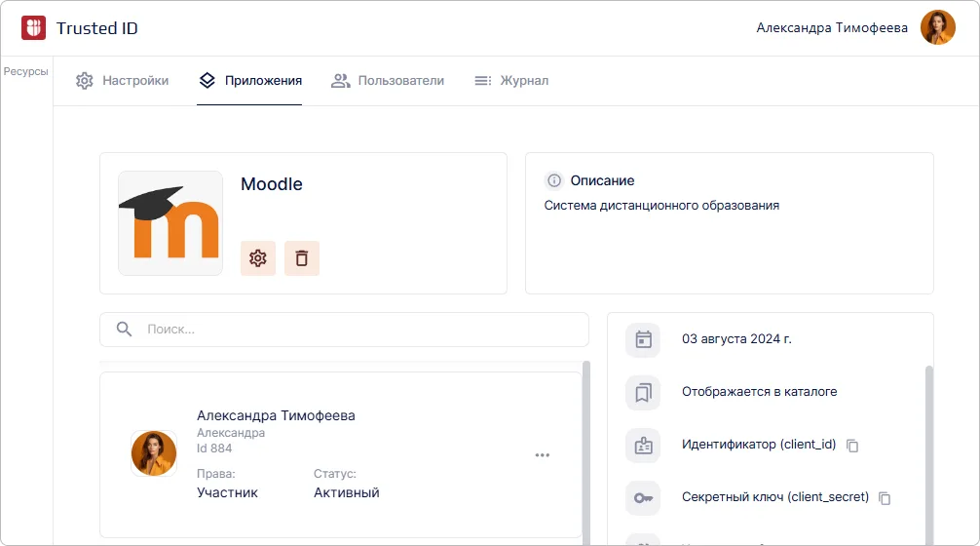980x546 pixels.
Task: Click the user name Александра Тимофеева in header
Action: (832, 28)
